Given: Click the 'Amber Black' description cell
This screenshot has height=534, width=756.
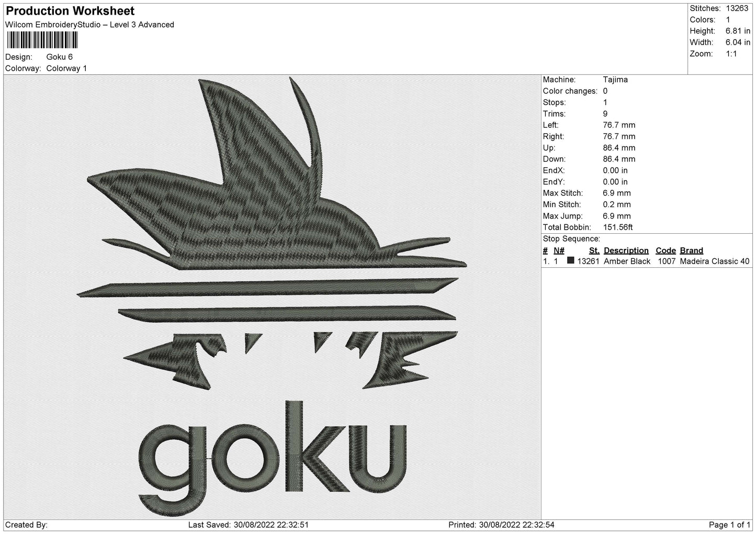Looking at the screenshot, I should tap(627, 262).
